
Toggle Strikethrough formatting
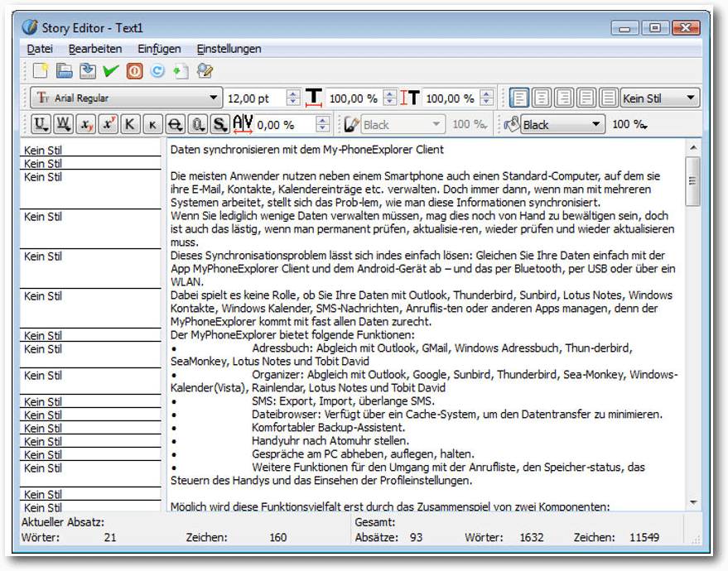[175, 124]
